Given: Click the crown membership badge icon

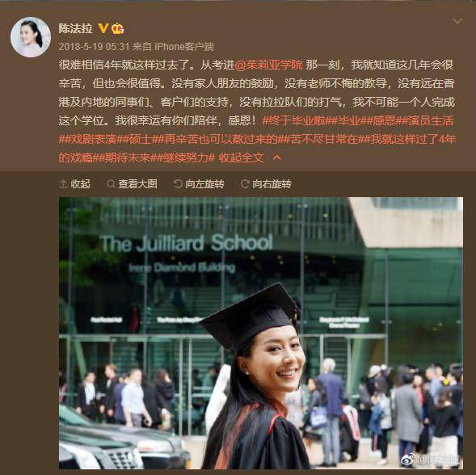Looking at the screenshot, I should tap(117, 29).
